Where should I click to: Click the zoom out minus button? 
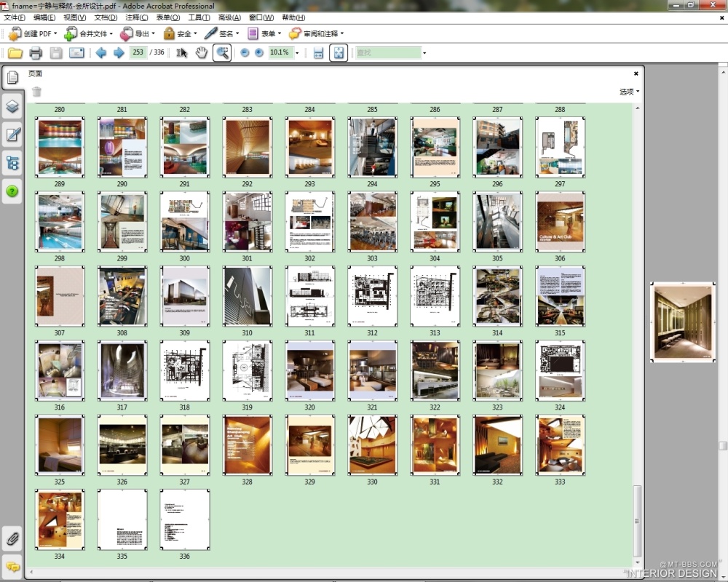(245, 52)
